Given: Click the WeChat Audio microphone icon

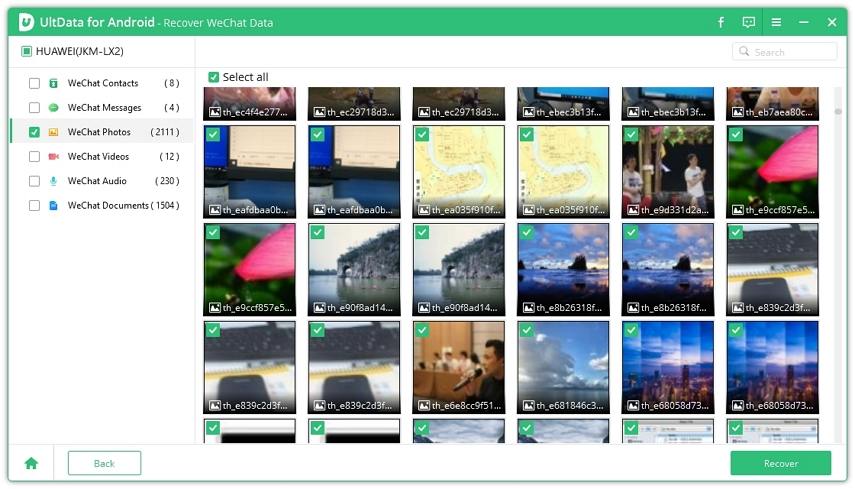Looking at the screenshot, I should [54, 181].
